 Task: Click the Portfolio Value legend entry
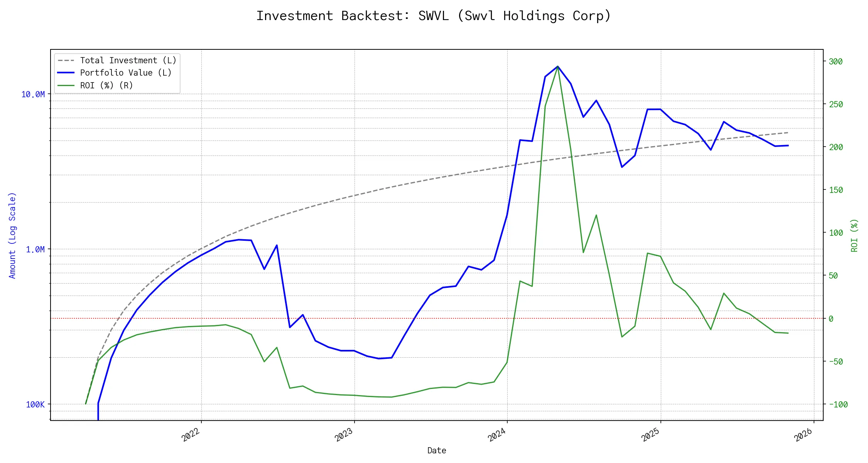coord(126,73)
